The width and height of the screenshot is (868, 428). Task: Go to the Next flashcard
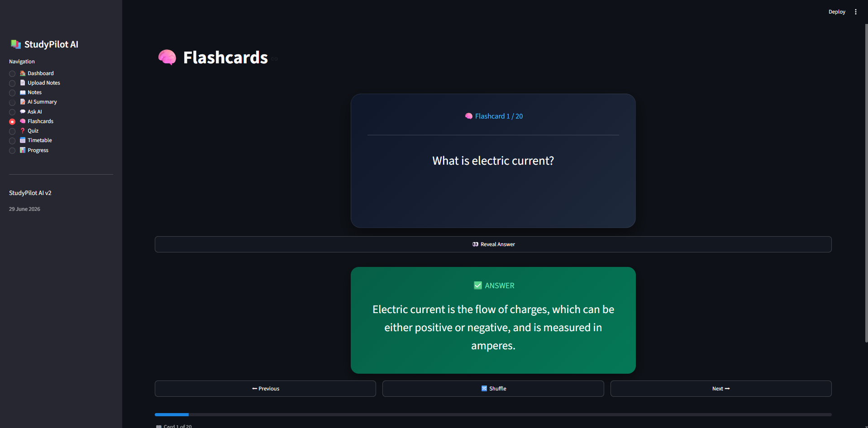pyautogui.click(x=721, y=389)
